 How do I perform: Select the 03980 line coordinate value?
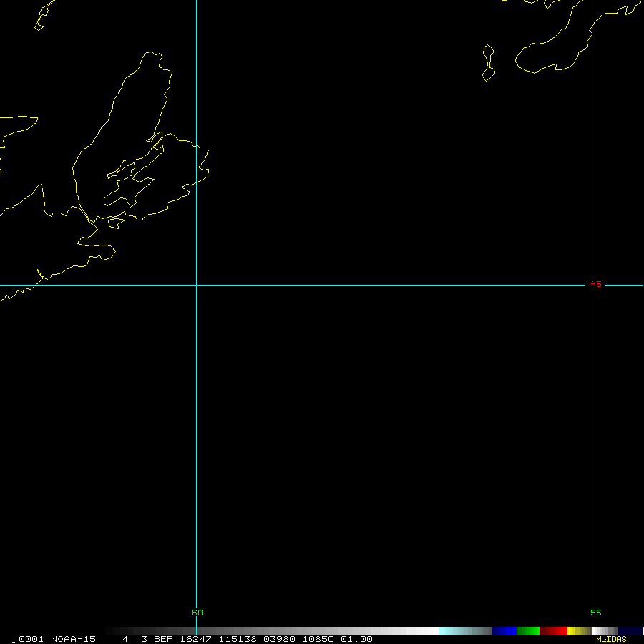point(279,639)
